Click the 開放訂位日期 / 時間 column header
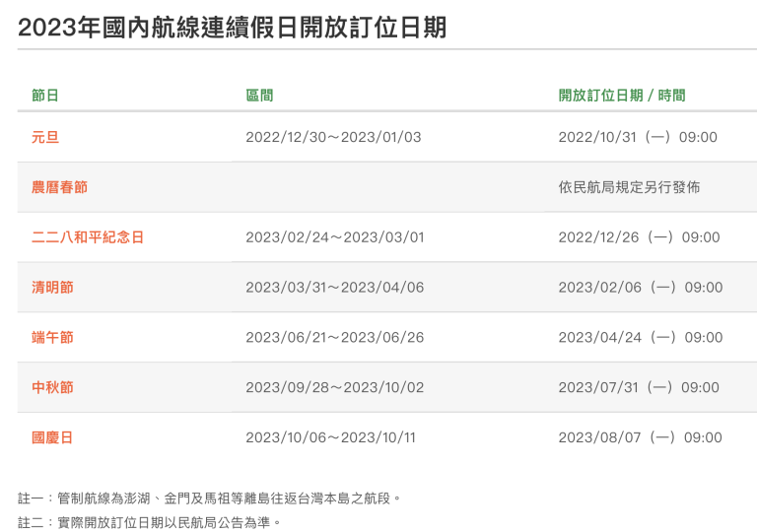The width and height of the screenshot is (757, 532). pyautogui.click(x=621, y=96)
